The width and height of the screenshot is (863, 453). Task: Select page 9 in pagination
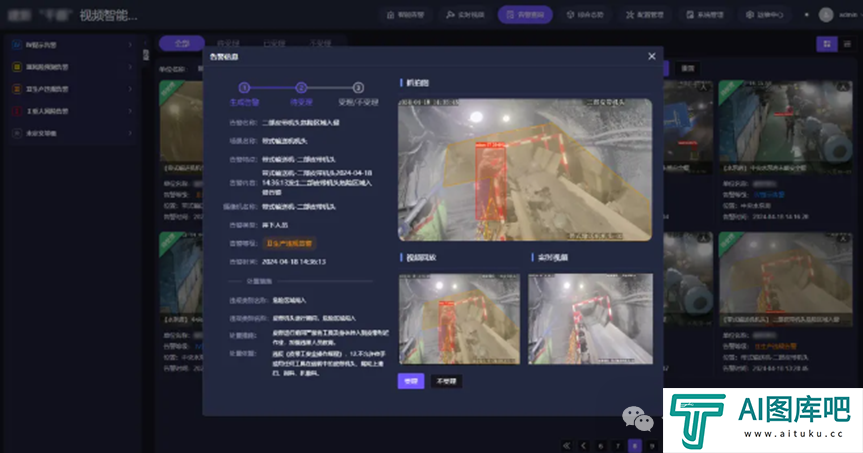coord(652,445)
